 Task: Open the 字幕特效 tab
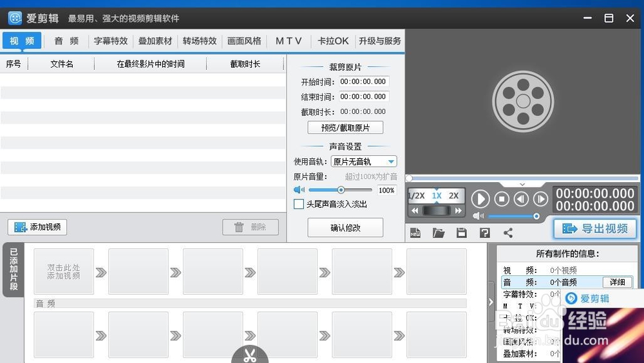111,41
